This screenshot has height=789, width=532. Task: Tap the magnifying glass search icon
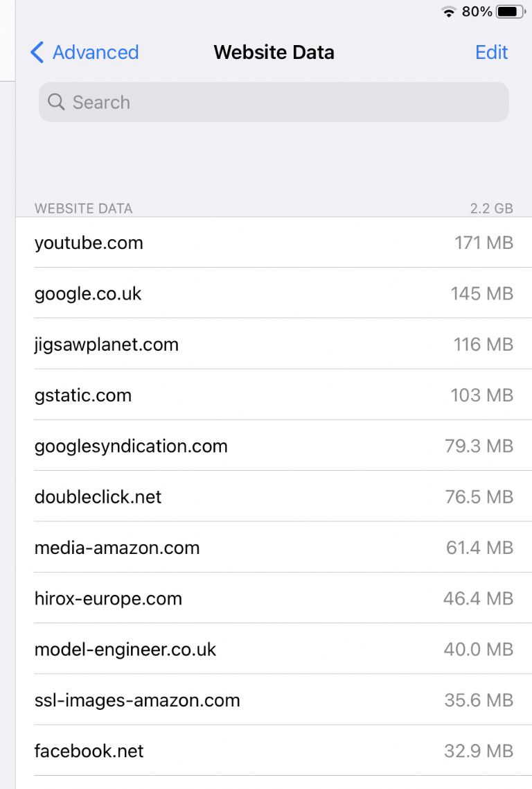(56, 102)
